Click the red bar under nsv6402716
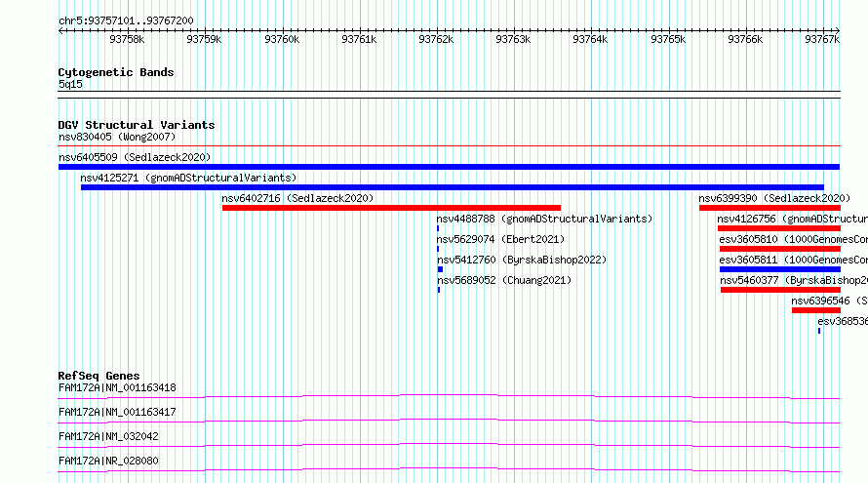868x483 pixels. coord(391,208)
